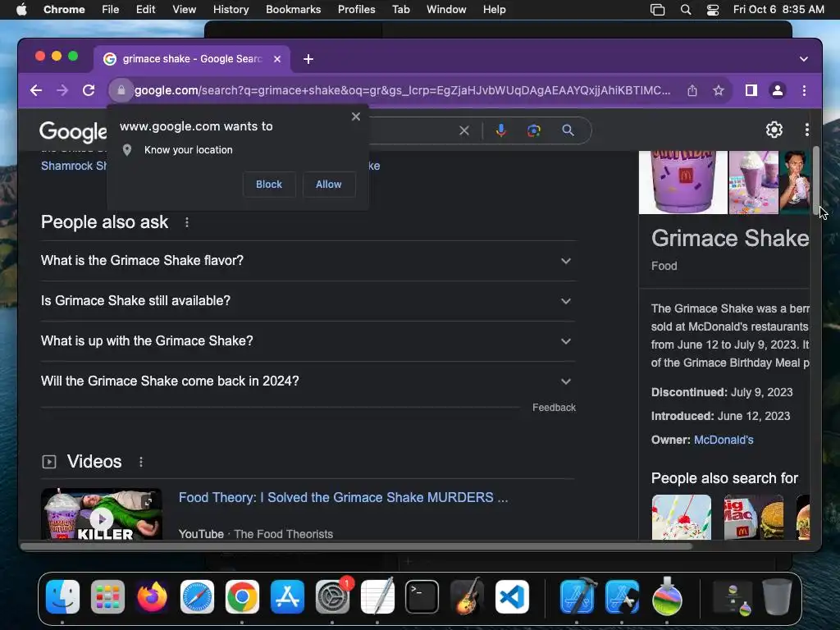Open the Shamrock Shake related link
The width and height of the screenshot is (840, 630).
tap(73, 166)
